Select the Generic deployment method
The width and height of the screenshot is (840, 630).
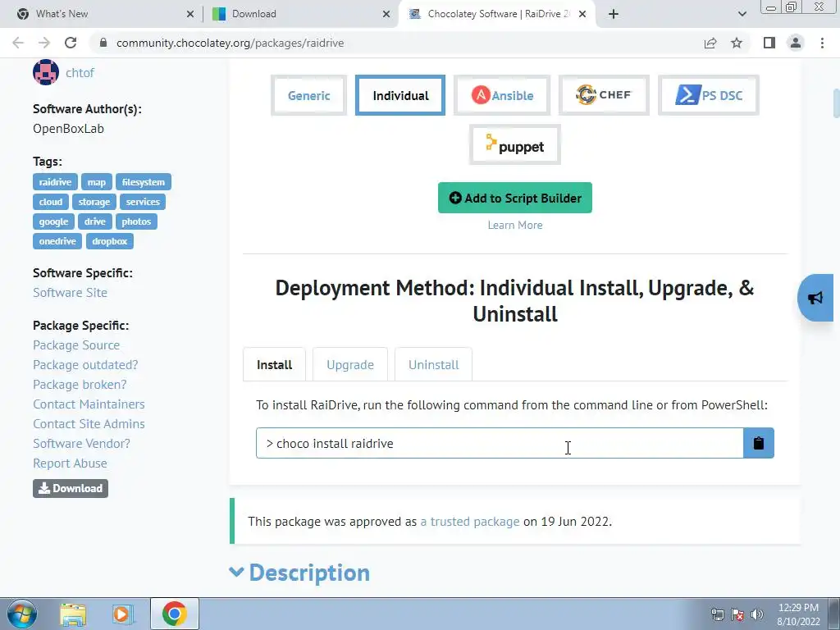(x=309, y=95)
